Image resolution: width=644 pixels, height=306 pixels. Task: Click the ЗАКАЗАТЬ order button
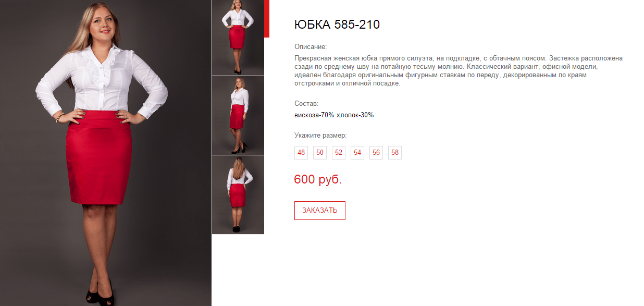[320, 211]
